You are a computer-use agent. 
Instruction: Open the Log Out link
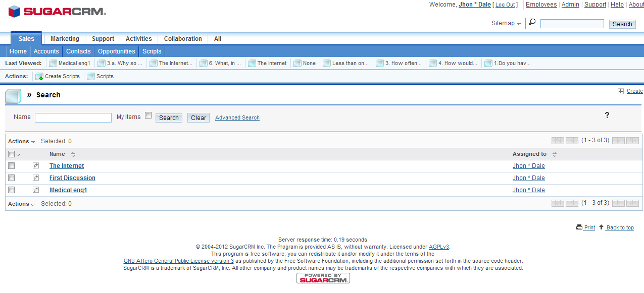[x=505, y=5]
